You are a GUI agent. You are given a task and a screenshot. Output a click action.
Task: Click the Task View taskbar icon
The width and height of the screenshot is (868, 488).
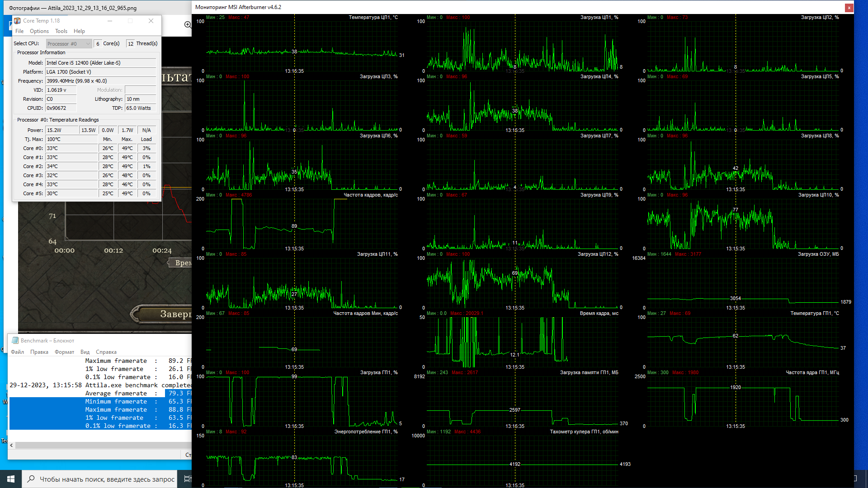coord(187,479)
